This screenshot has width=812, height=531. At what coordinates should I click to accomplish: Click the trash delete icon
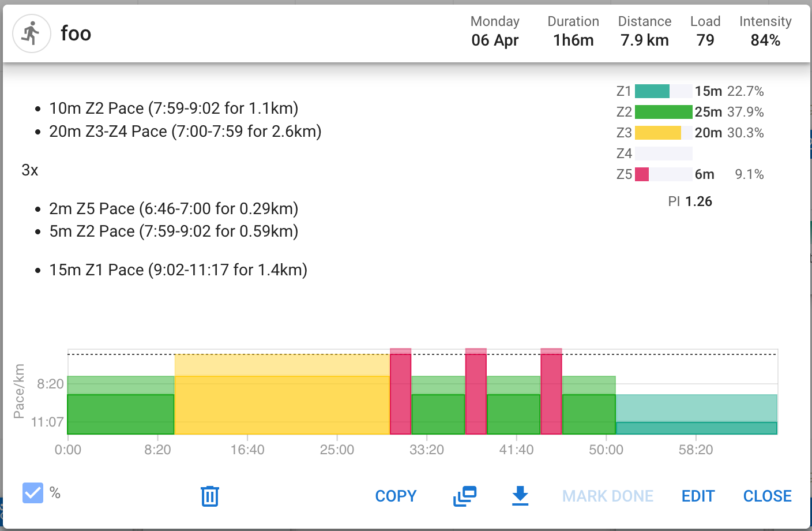[210, 496]
